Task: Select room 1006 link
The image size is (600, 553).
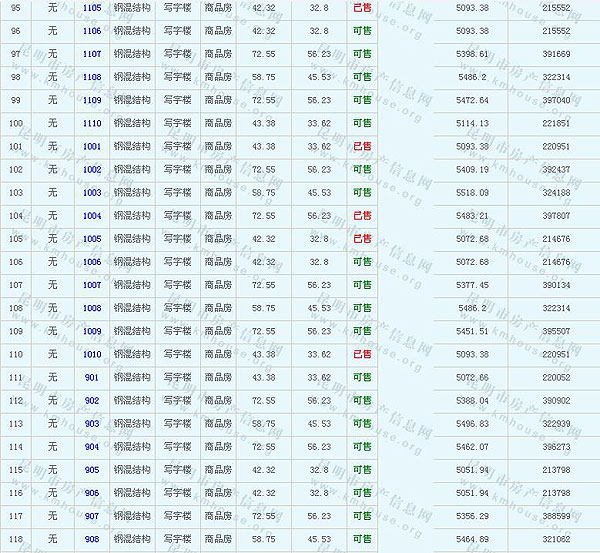Action: pyautogui.click(x=92, y=262)
